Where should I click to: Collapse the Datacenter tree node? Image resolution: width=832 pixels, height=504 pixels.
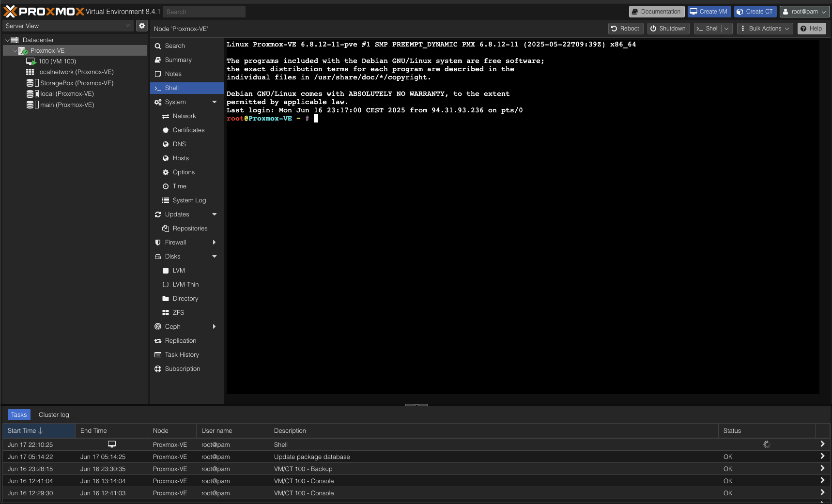7,40
